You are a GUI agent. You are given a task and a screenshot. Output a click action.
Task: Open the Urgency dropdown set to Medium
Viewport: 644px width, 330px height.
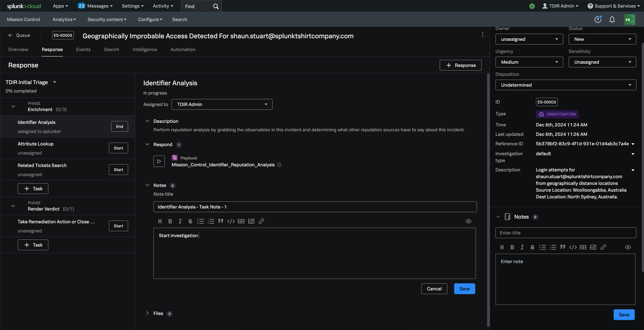pyautogui.click(x=529, y=62)
